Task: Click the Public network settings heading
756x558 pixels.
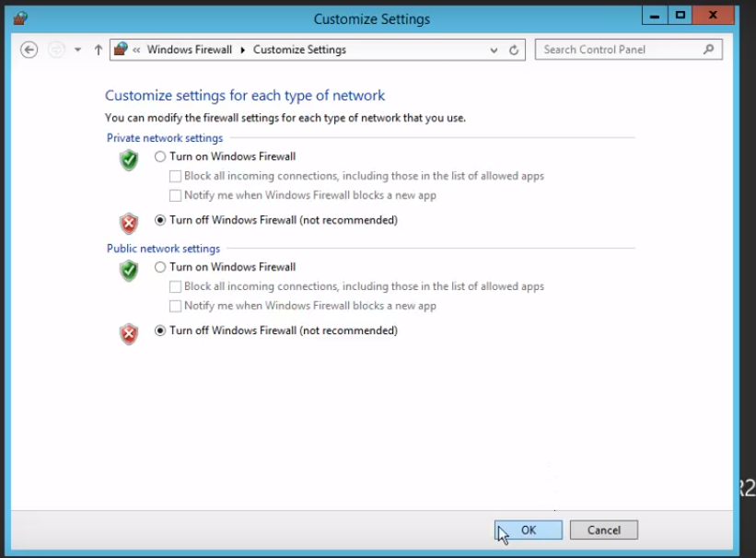Action: (163, 249)
